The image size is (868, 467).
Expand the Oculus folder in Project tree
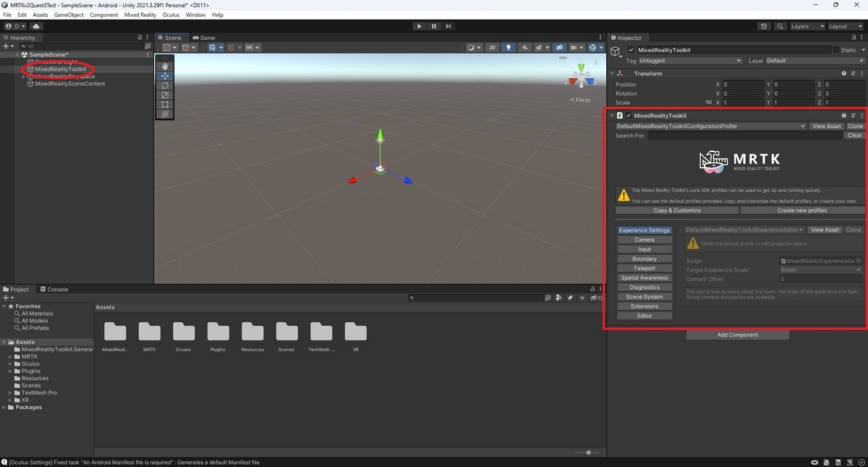coord(11,364)
